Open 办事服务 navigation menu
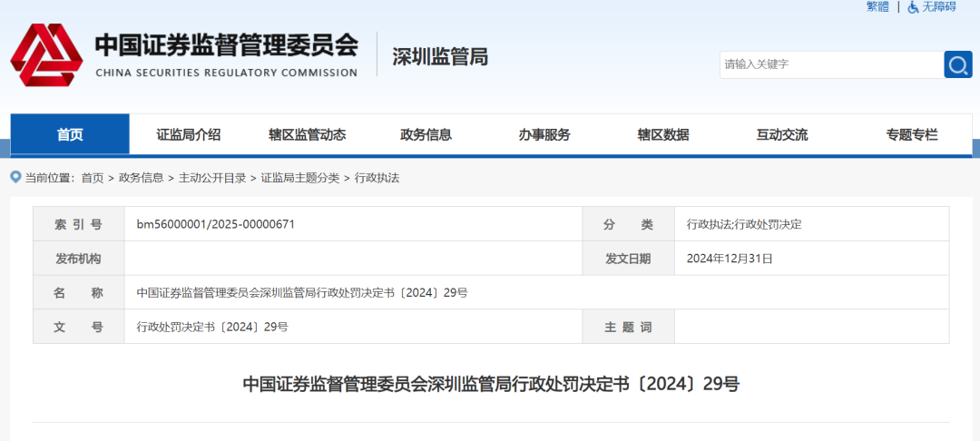The height and width of the screenshot is (441, 980). [544, 134]
